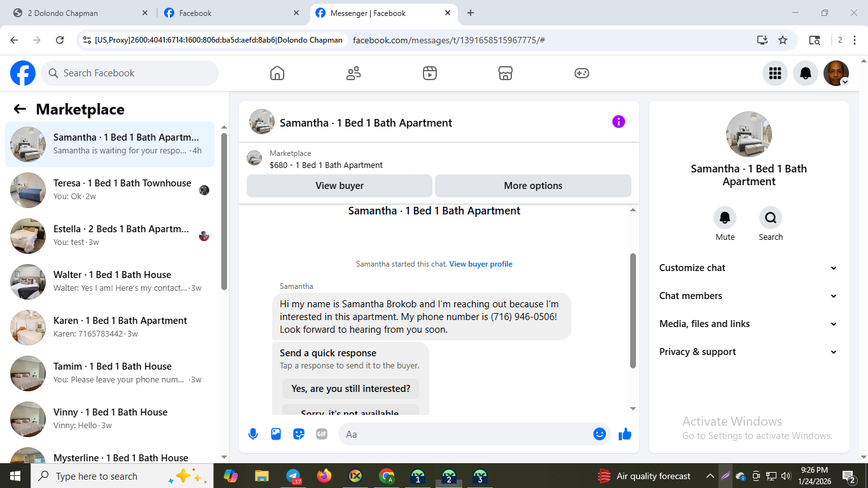Expand Privacy & support section
The height and width of the screenshot is (488, 868).
[748, 352]
